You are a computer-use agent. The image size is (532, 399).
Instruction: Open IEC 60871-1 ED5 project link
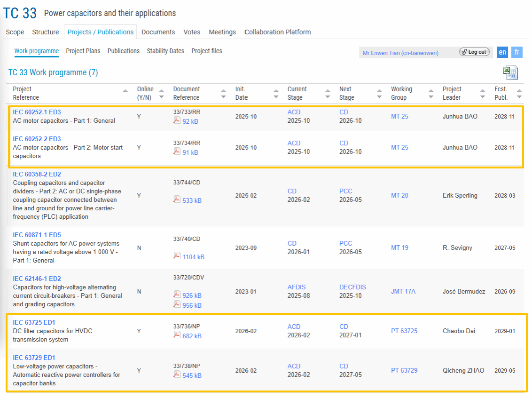click(37, 235)
